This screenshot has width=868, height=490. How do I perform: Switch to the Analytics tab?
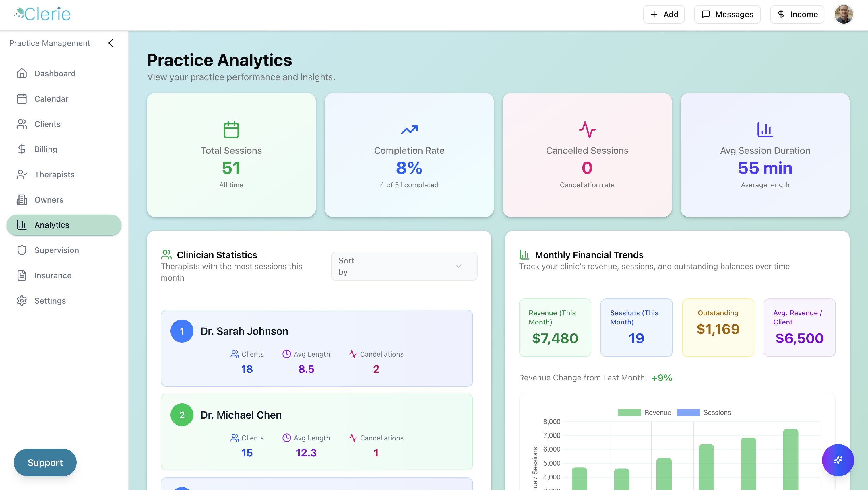pos(52,225)
